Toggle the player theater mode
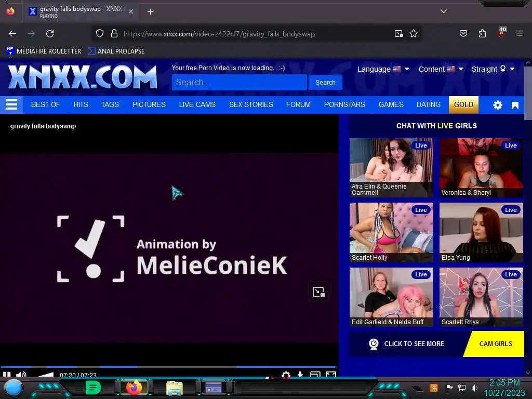 click(315, 375)
